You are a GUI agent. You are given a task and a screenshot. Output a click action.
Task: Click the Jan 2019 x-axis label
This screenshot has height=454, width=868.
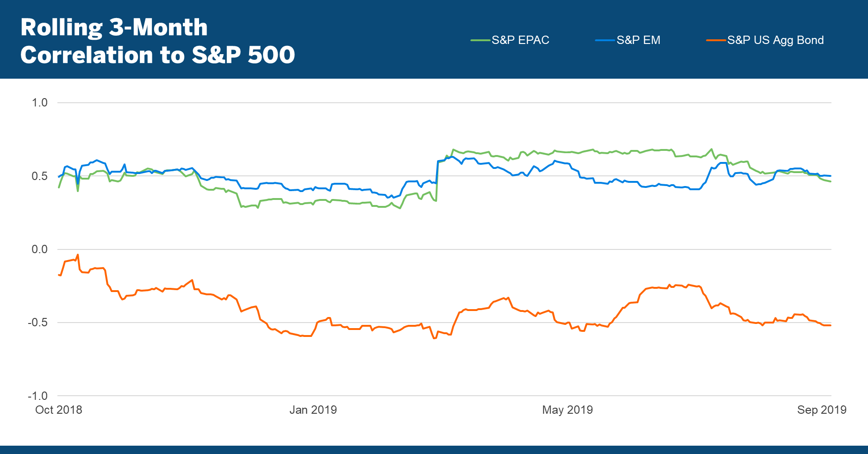click(x=313, y=410)
